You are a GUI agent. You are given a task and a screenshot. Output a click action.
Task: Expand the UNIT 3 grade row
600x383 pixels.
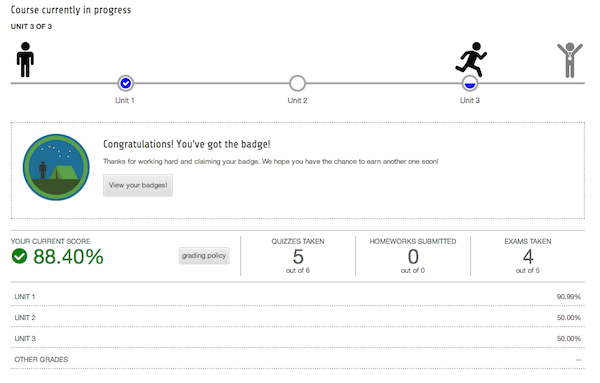tap(298, 339)
